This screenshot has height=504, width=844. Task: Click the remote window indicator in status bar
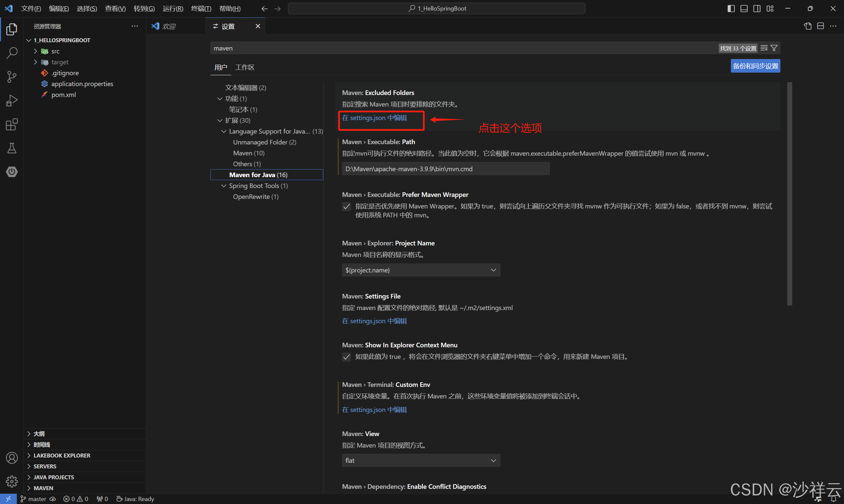(8, 499)
